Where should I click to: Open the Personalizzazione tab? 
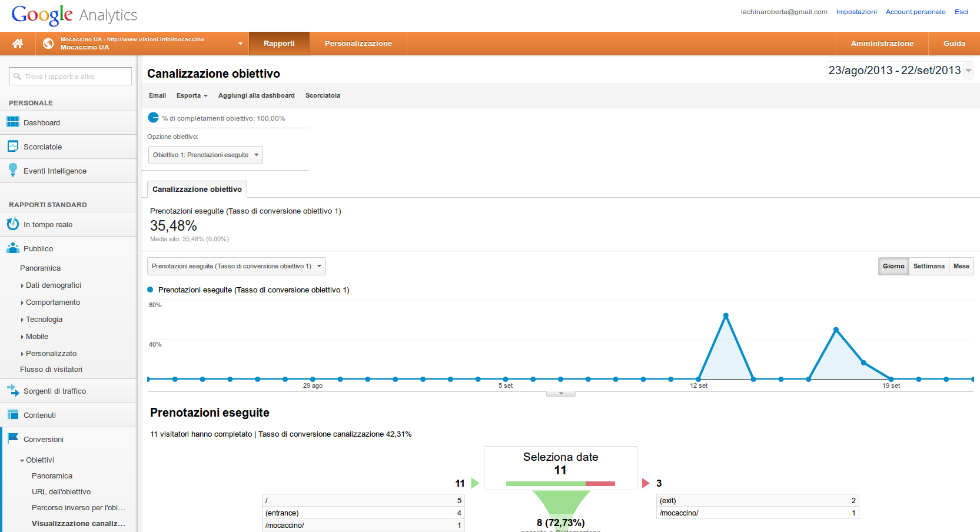358,44
